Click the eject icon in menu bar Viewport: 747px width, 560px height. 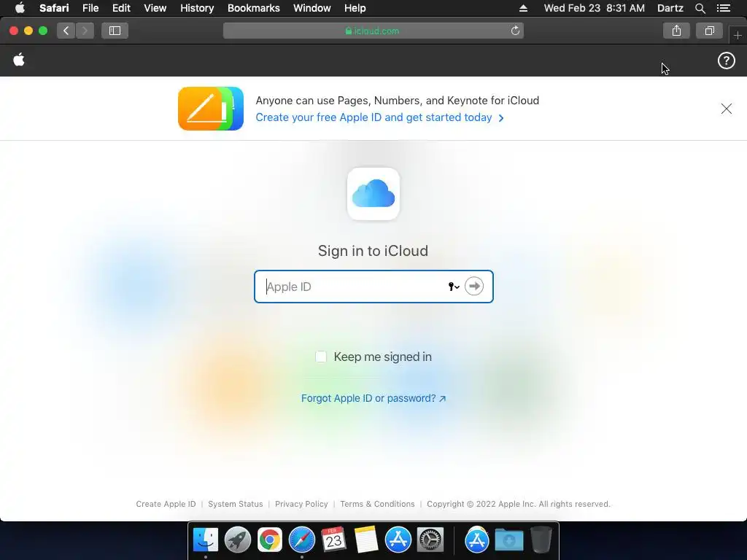[x=523, y=8]
